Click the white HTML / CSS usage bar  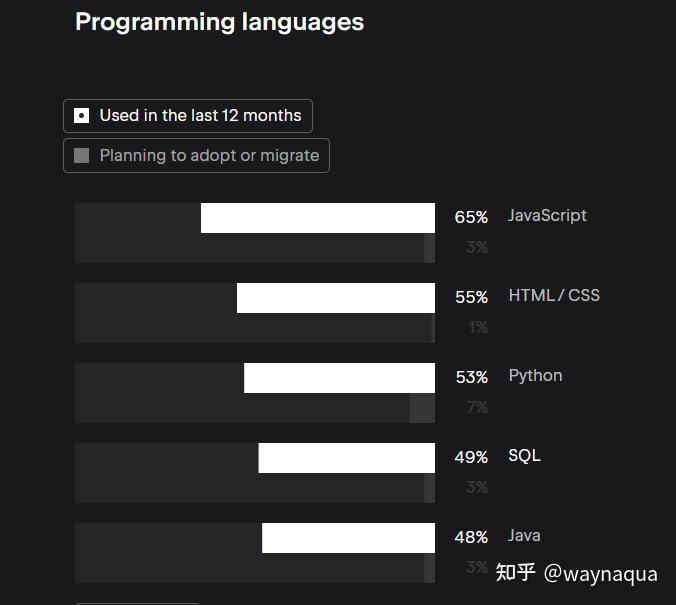click(335, 298)
